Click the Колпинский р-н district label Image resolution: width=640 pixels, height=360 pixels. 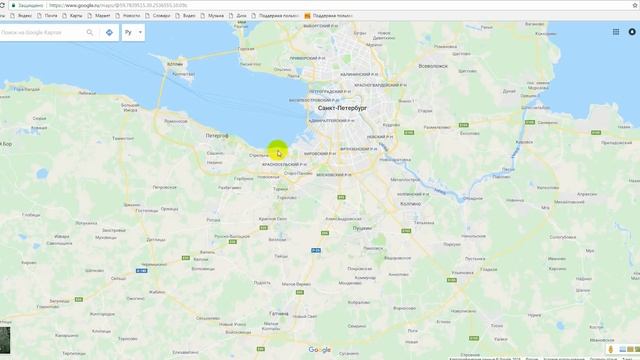(x=413, y=194)
